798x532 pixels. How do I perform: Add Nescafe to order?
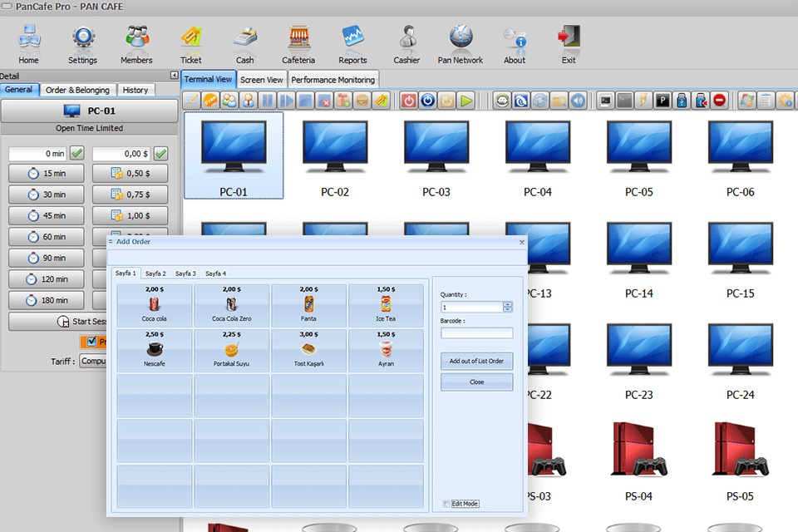[155, 350]
